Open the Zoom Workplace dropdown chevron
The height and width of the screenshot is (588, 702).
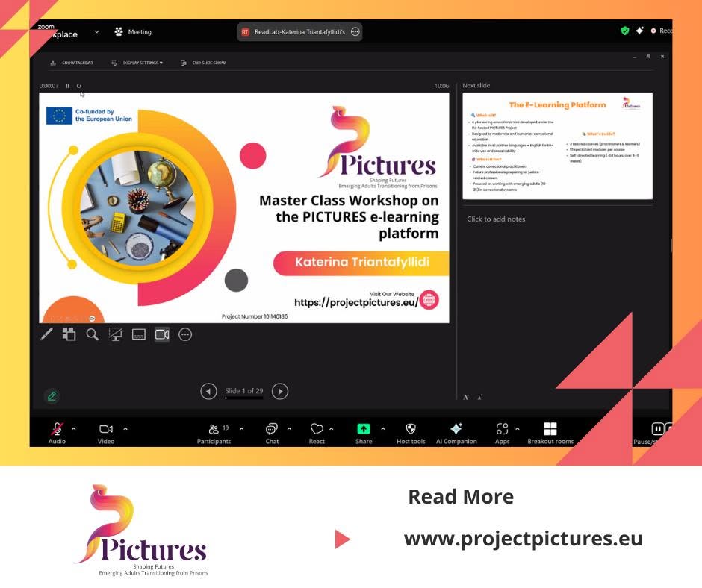[96, 32]
